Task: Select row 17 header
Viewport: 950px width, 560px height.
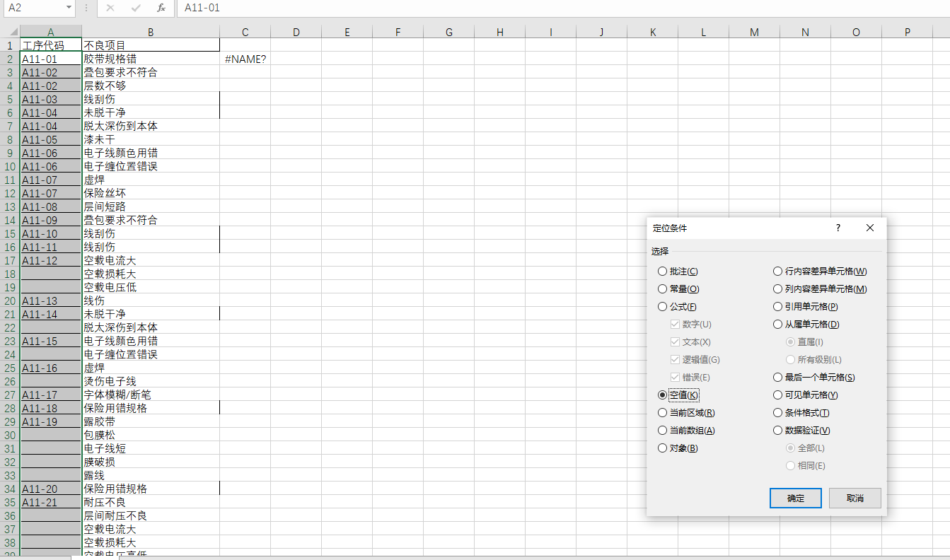Action: (10, 260)
